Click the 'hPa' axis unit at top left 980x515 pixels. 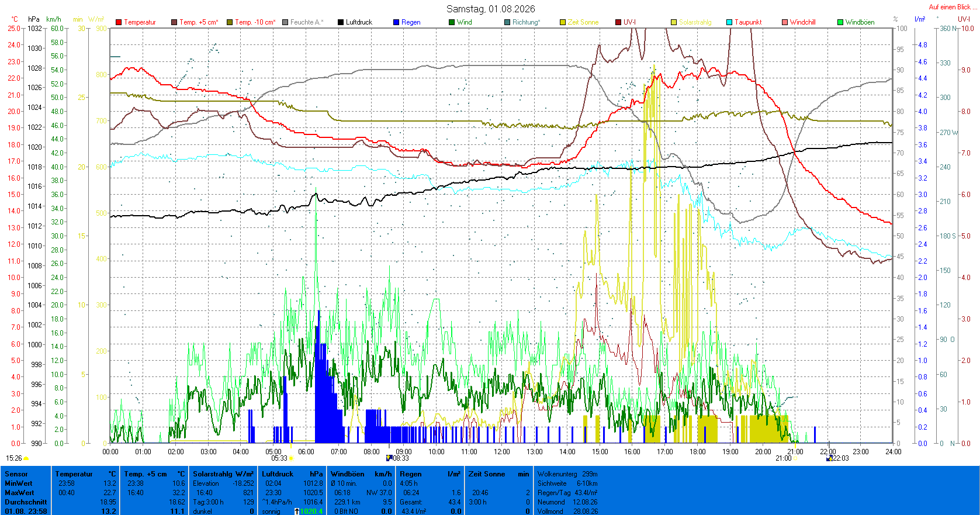coord(34,19)
